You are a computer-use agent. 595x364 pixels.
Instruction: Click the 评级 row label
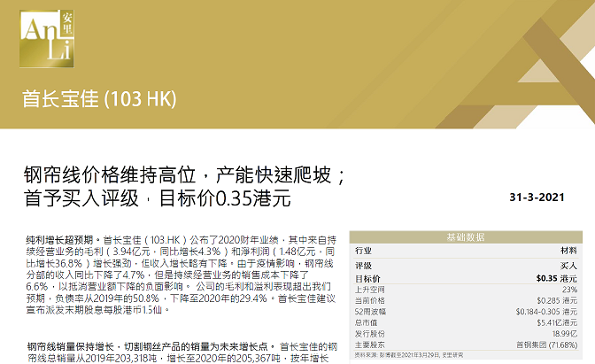click(x=363, y=266)
